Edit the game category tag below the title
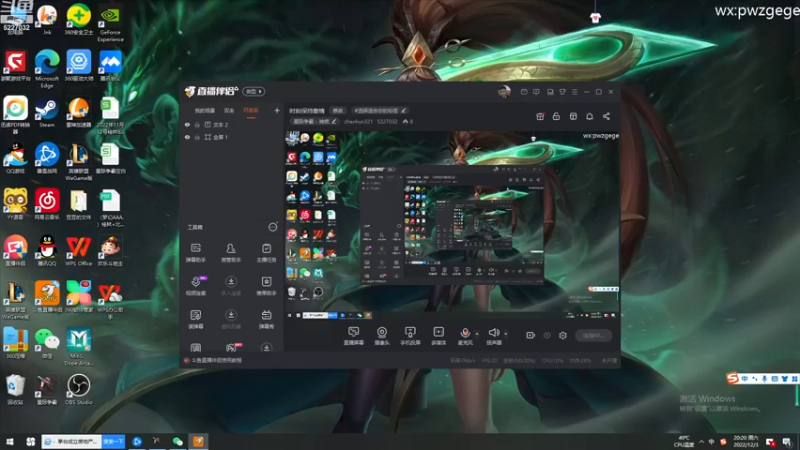 (315, 121)
